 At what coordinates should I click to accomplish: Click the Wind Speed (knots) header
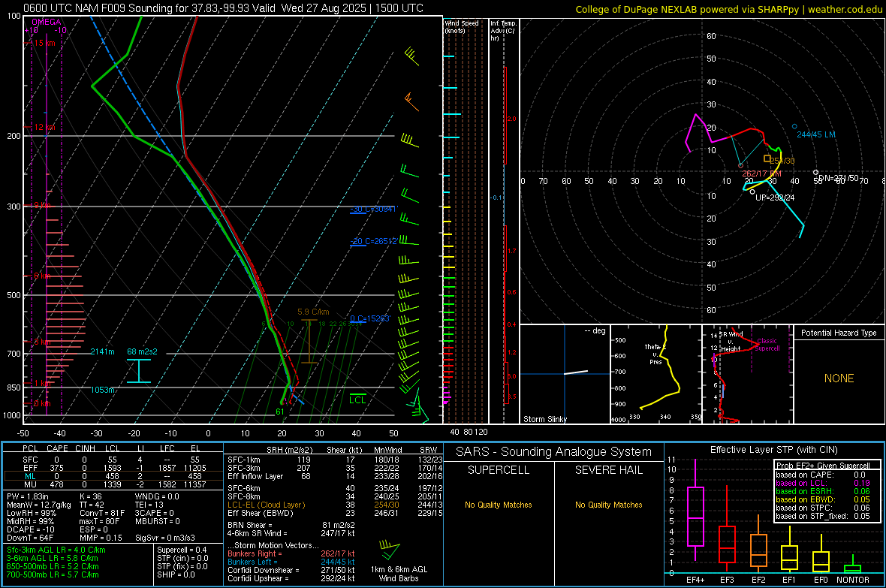[x=462, y=26]
